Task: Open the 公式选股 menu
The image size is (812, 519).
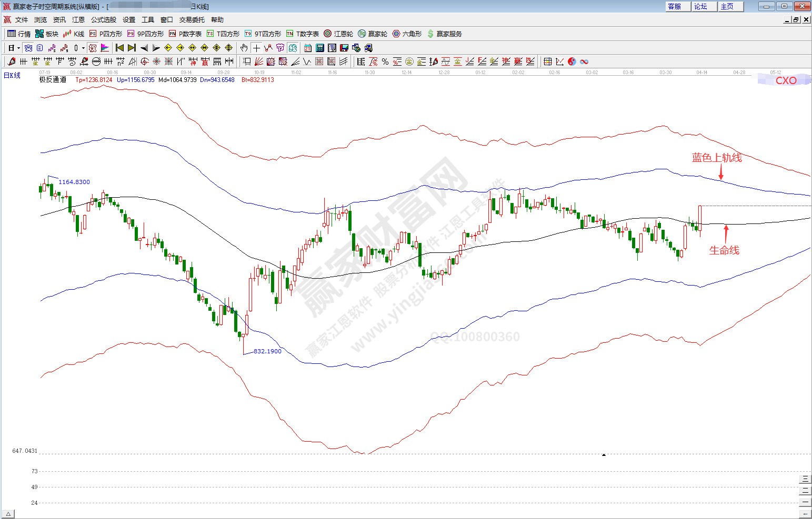Action: [103, 20]
